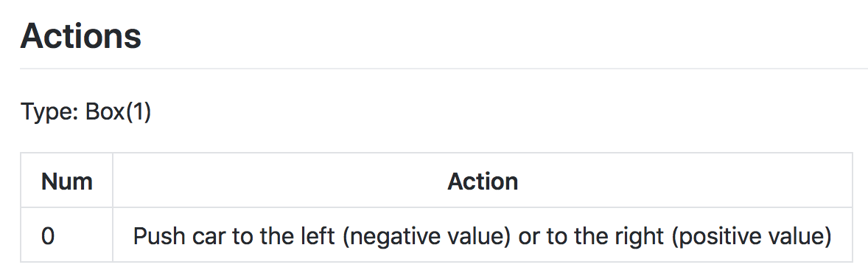The image size is (868, 273).
Task: Click the word Type
Action: click(48, 112)
